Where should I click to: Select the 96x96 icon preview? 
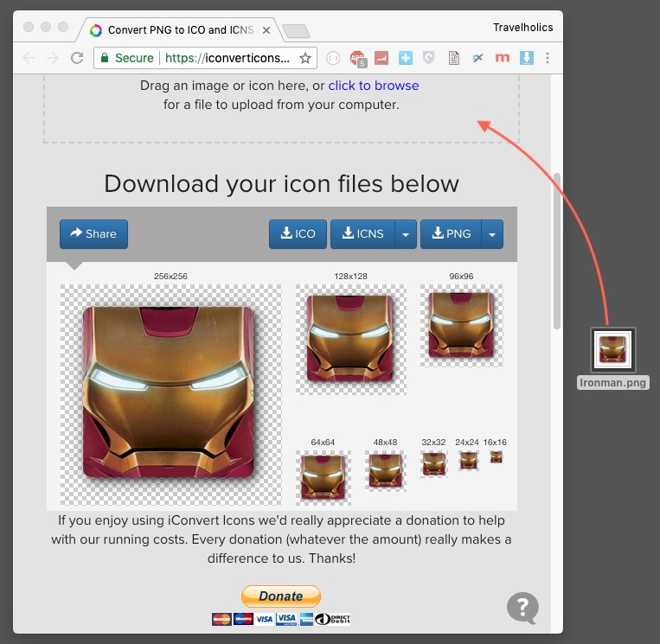[461, 326]
